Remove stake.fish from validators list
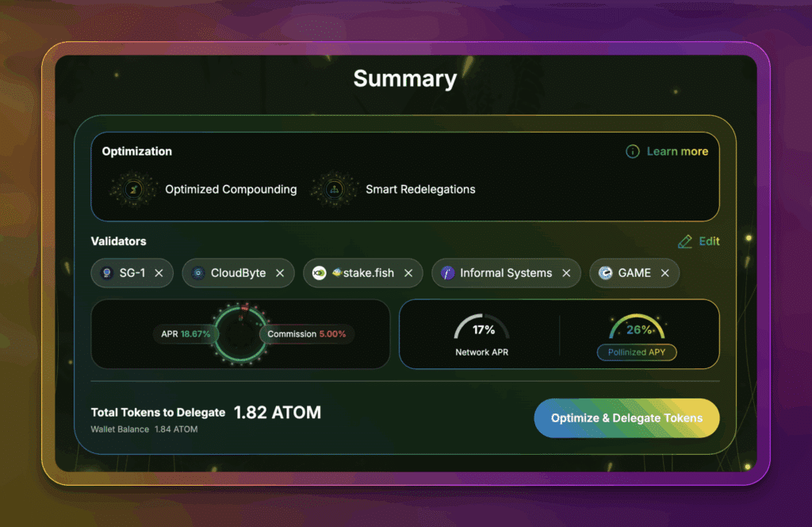Viewport: 812px width, 527px height. click(x=408, y=273)
